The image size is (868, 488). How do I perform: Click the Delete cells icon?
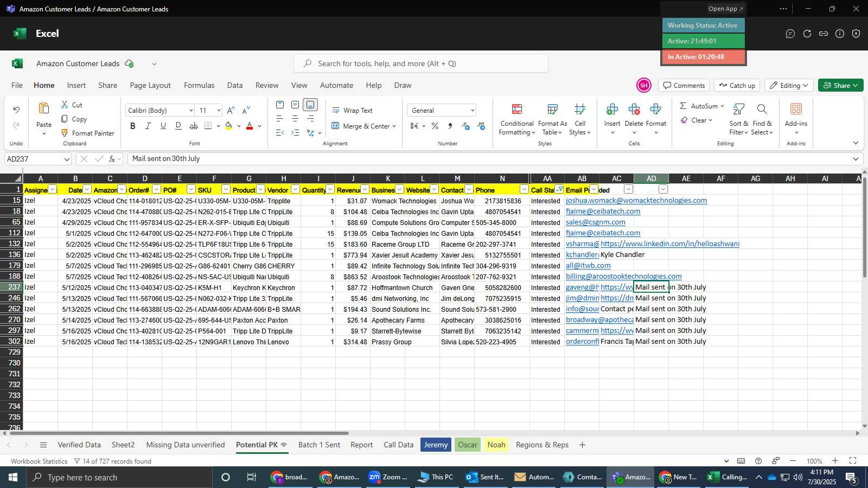tap(634, 110)
